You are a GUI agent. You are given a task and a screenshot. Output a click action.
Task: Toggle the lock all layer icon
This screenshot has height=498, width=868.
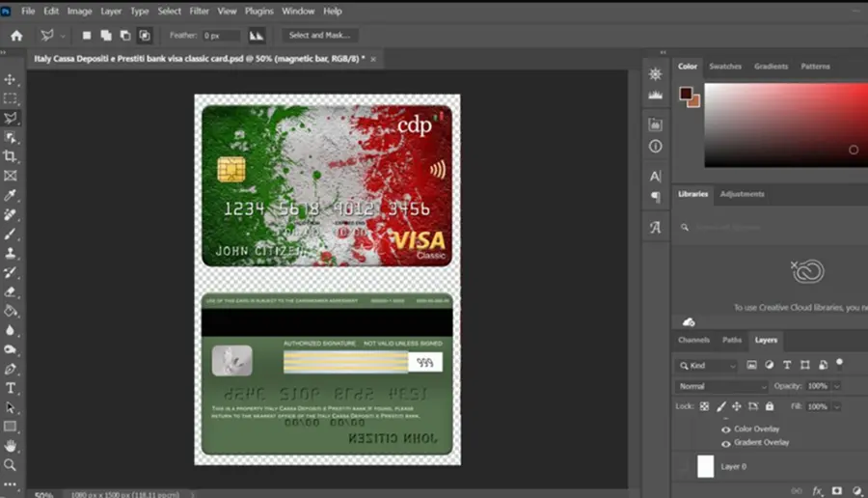click(x=770, y=406)
